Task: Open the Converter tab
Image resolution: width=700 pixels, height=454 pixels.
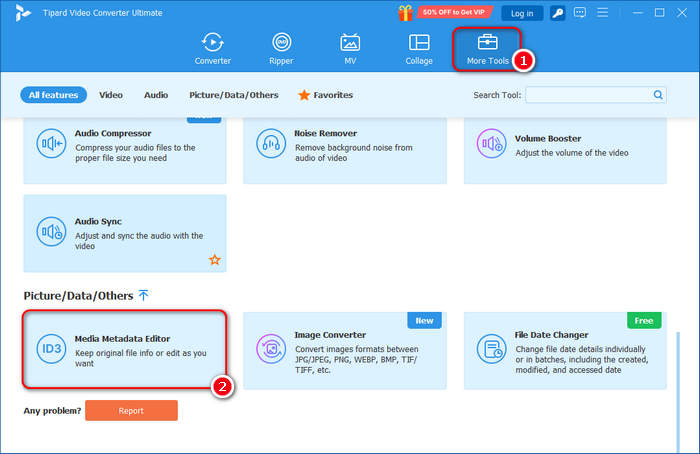Action: [x=212, y=49]
